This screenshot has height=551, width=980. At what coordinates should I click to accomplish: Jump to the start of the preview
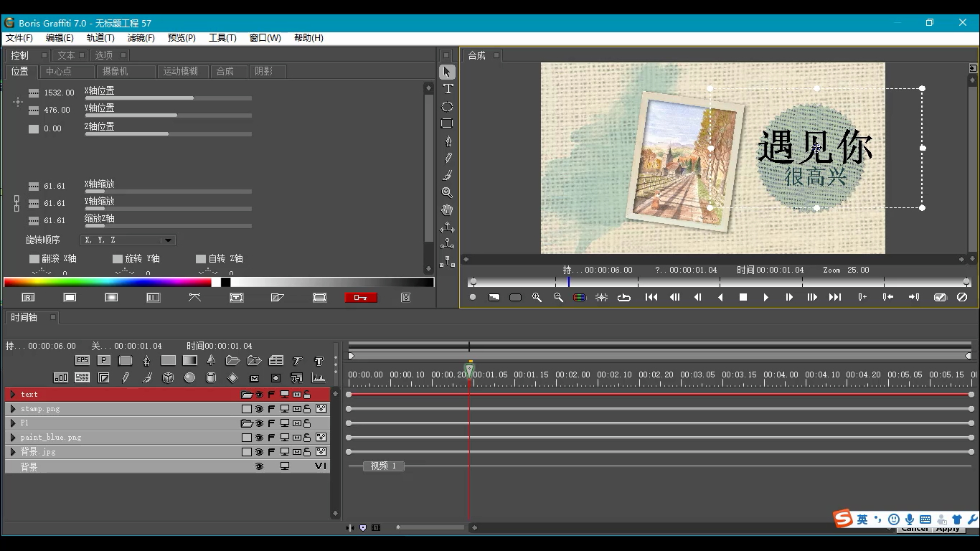click(x=651, y=297)
